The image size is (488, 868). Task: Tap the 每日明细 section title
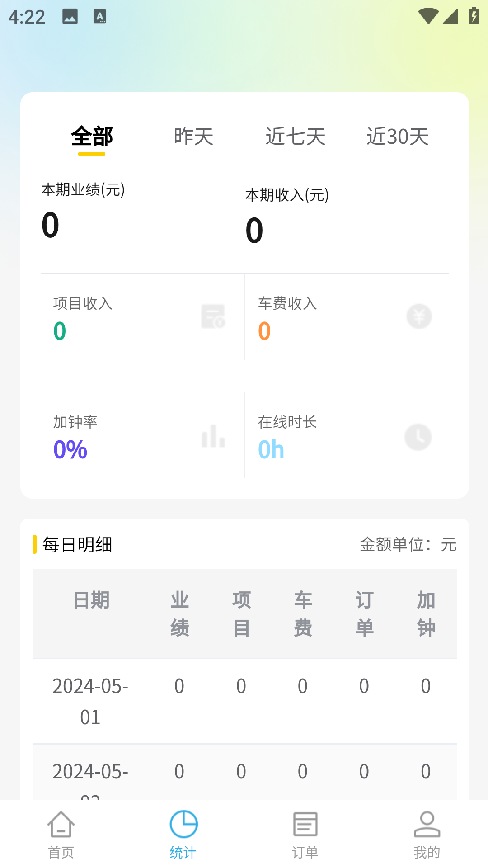click(x=77, y=545)
